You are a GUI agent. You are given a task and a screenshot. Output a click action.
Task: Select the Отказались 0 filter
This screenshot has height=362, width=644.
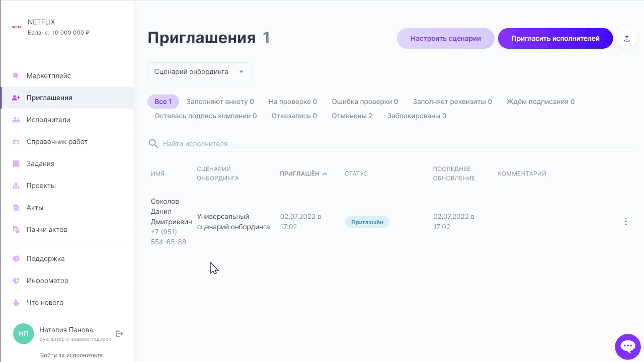point(294,116)
